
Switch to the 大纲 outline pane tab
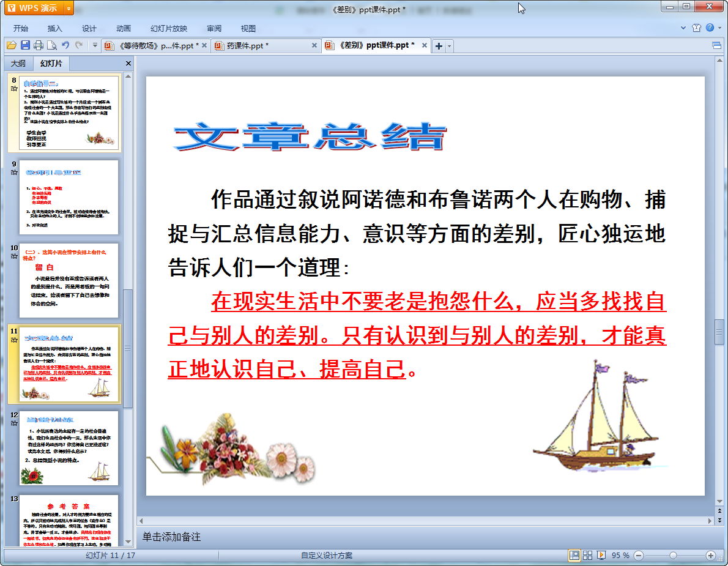18,64
